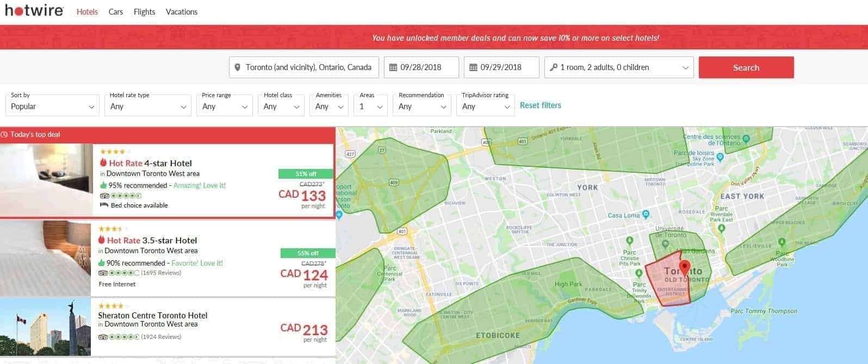Click the check-out calendar icon

coord(473,67)
